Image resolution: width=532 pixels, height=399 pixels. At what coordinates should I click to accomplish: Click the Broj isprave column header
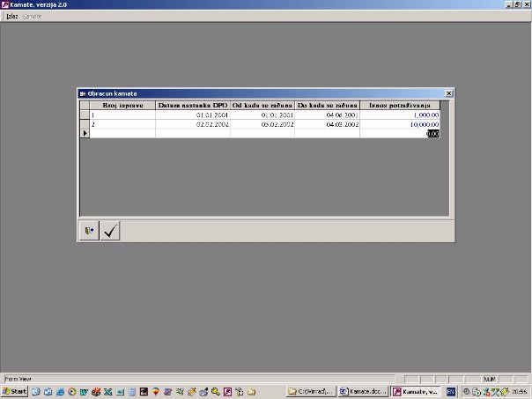coord(122,105)
